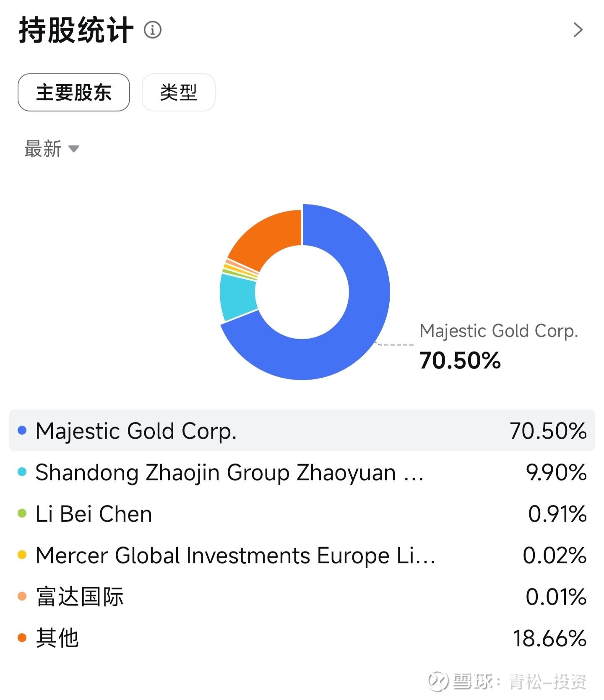
Task: Click the info icon beside 持股统计
Action: coord(153,30)
